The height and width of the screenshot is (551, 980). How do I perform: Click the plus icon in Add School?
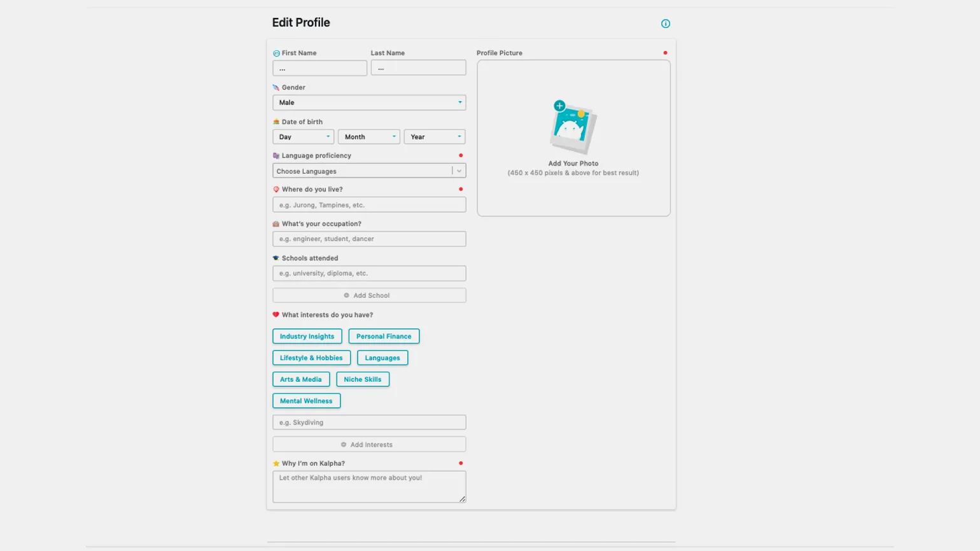347,295
